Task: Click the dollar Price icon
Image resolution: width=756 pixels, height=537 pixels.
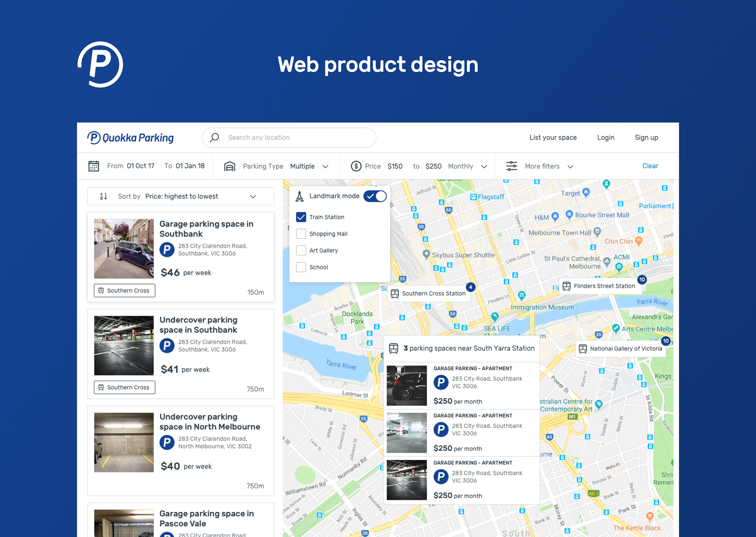Action: coord(356,166)
